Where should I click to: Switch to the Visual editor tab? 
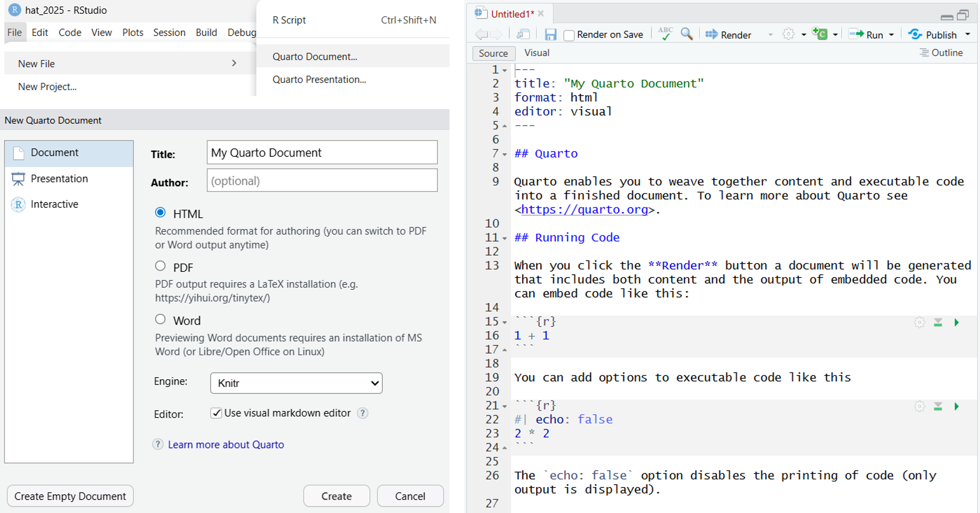(536, 53)
